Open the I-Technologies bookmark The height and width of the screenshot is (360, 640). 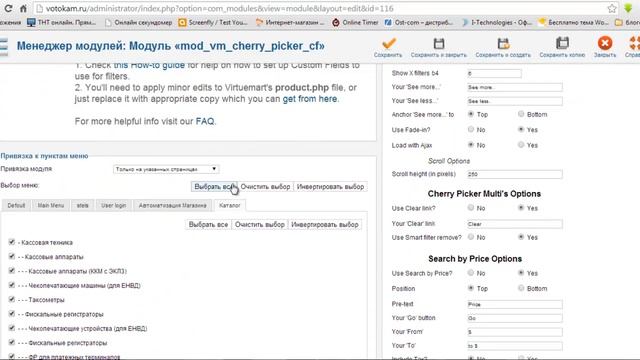(x=496, y=22)
